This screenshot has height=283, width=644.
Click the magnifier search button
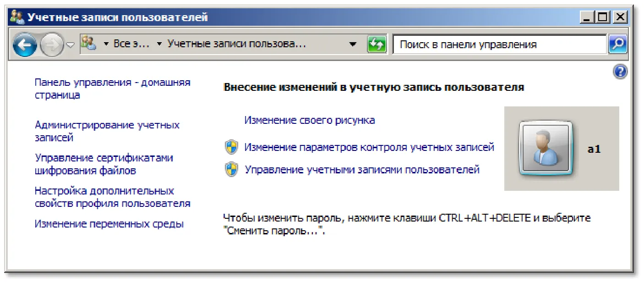click(x=617, y=44)
